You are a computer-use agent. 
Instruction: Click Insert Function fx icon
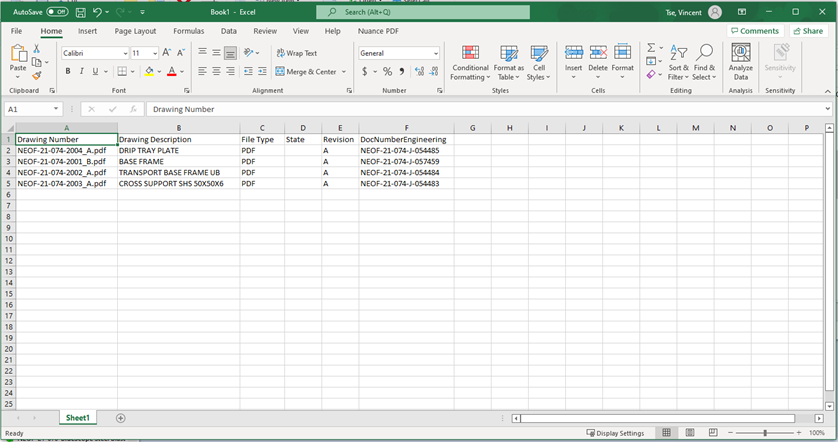[x=133, y=109]
